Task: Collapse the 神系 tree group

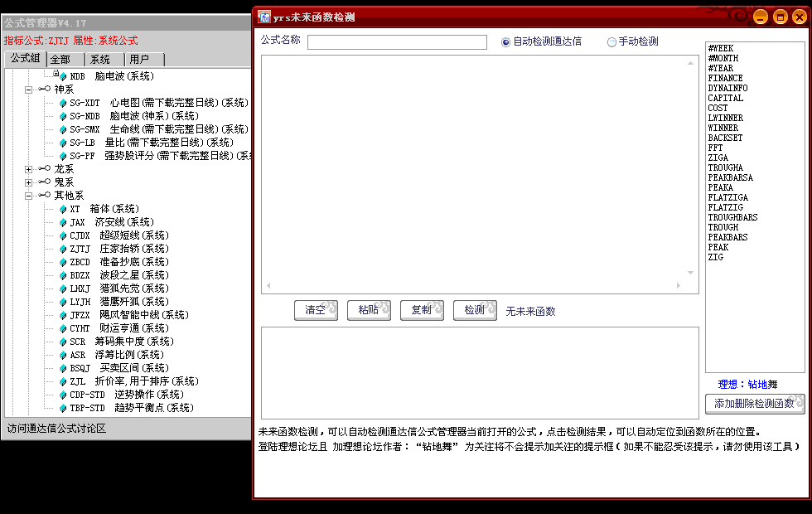Action: [x=29, y=90]
